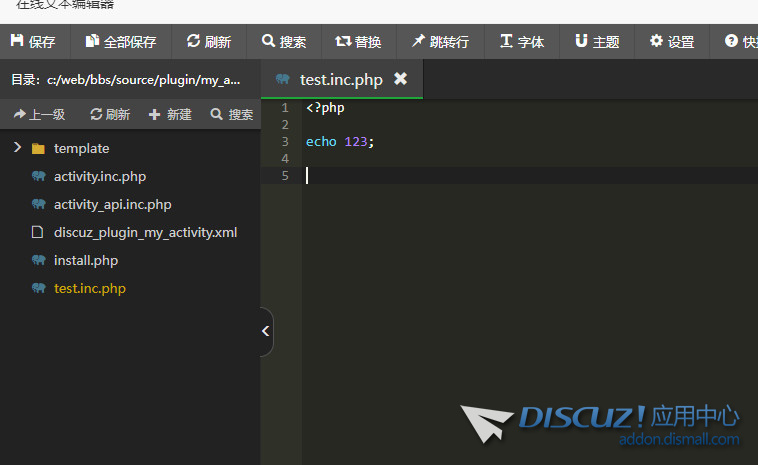Open the Theme (主题) selector
This screenshot has width=758, height=465.
(x=597, y=42)
